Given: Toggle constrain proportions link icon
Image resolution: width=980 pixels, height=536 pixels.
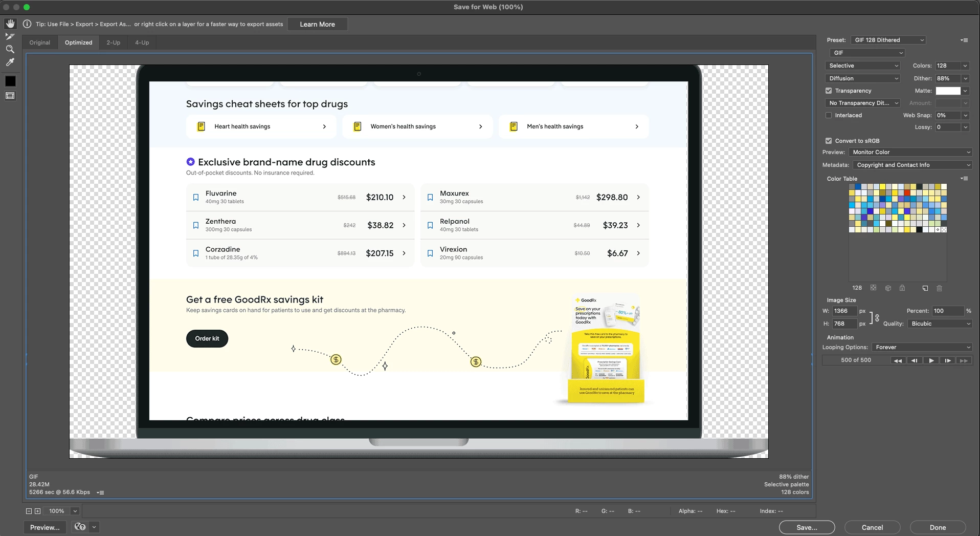Looking at the screenshot, I should point(877,317).
